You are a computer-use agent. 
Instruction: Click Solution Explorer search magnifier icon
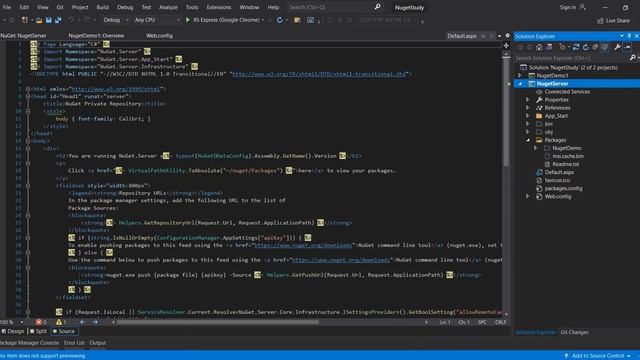click(x=633, y=58)
